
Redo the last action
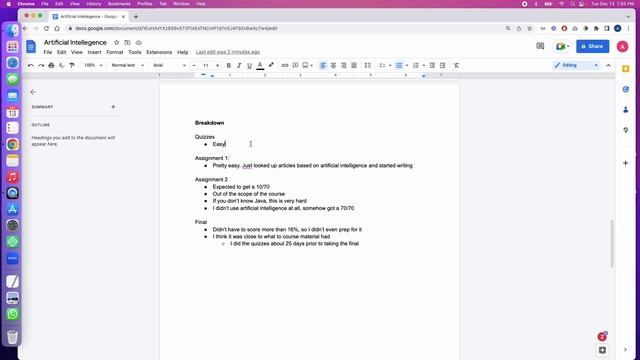click(41, 65)
